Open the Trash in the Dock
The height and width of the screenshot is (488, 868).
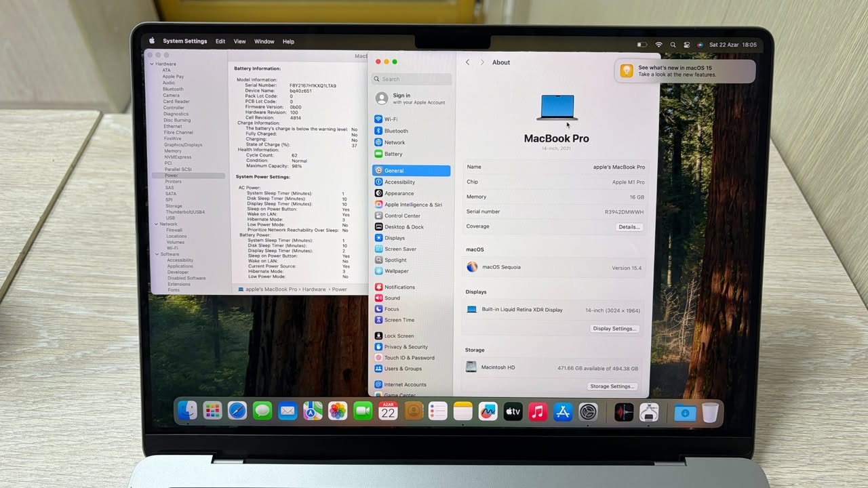click(x=710, y=412)
